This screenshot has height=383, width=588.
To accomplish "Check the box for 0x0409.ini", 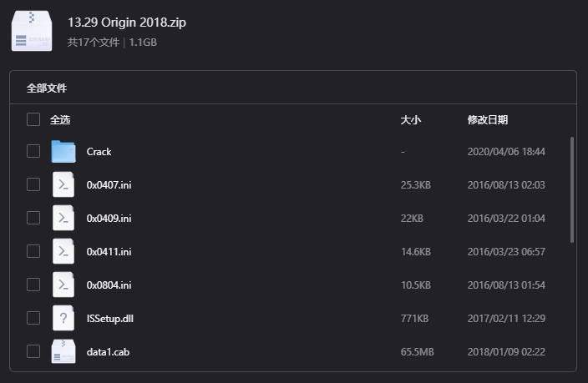I will coord(33,218).
